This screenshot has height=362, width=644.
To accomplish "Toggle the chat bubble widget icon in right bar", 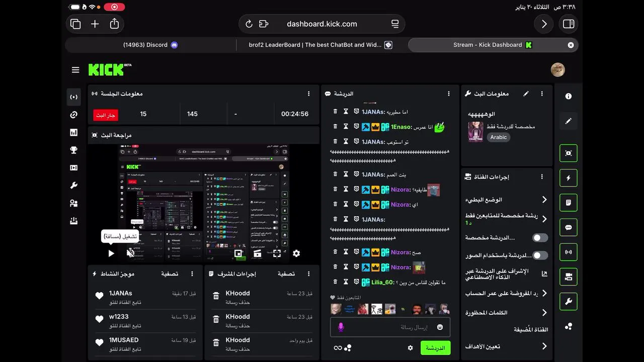I will [x=569, y=227].
